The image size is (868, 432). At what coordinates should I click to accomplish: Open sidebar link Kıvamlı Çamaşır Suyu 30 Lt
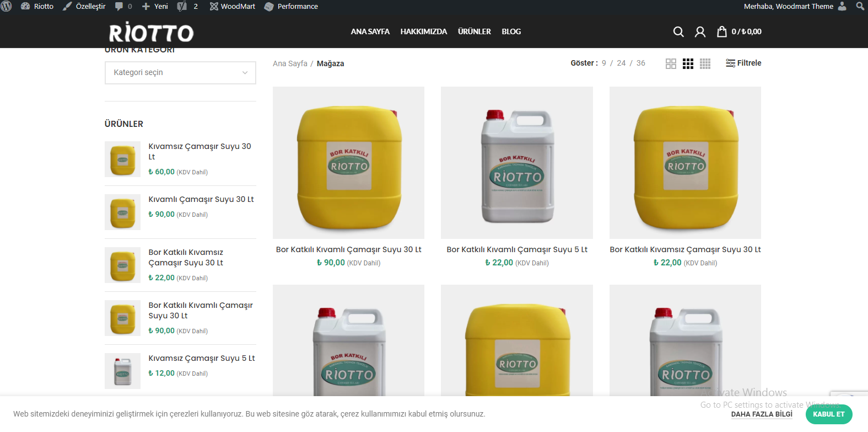click(201, 199)
